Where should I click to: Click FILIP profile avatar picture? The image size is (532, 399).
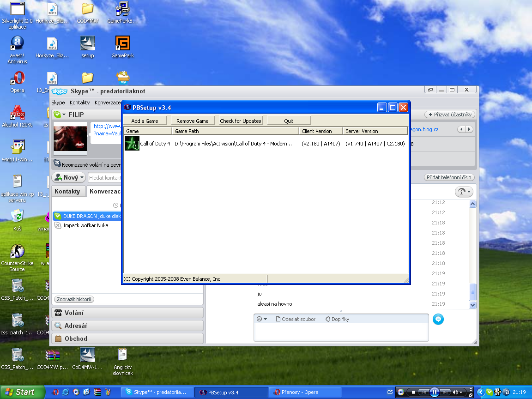70,139
